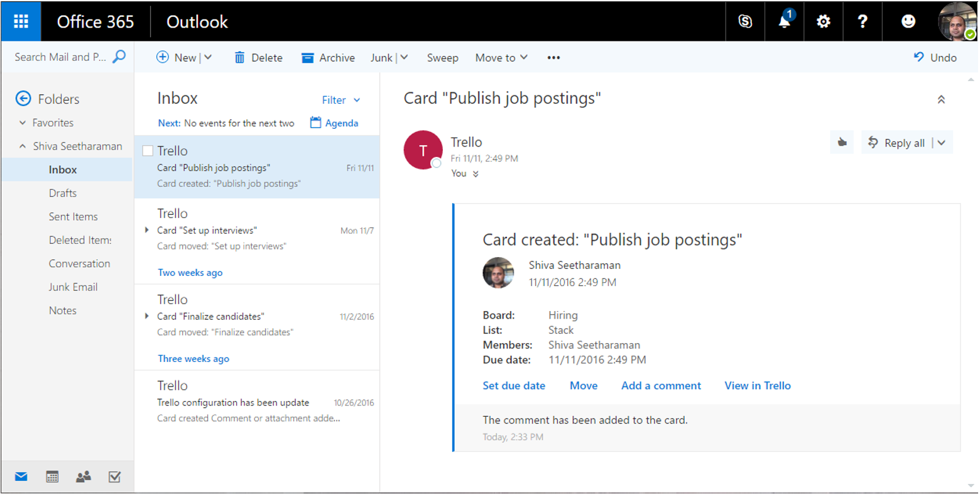This screenshot has height=494, width=980.
Task: Switch to Calendar module icon
Action: (x=52, y=476)
